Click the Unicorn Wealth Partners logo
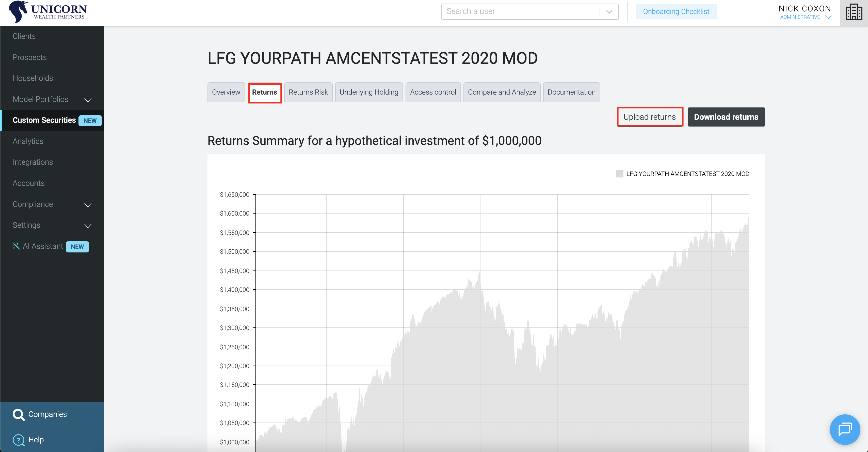Screen dimensions: 868x452 (x=48, y=12)
